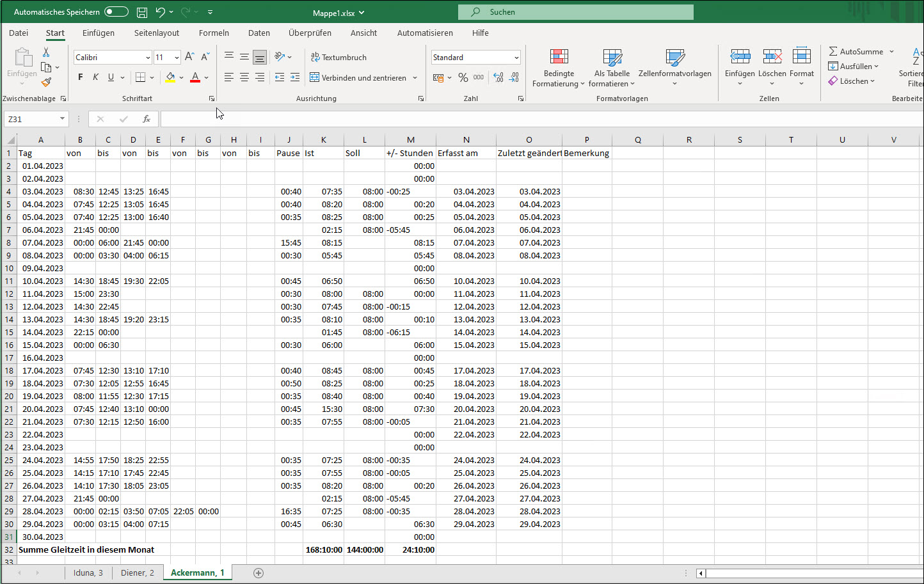
Task: Expand Verbinden und zentrieren dropdown arrow
Action: coord(415,77)
